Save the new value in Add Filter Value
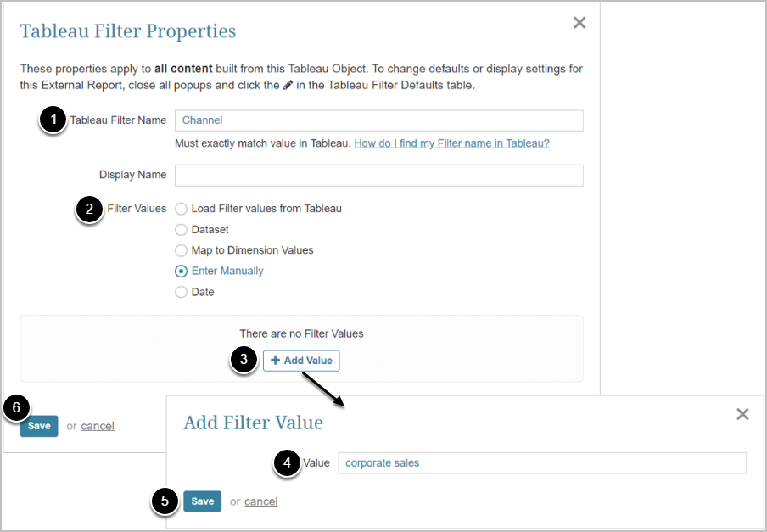This screenshot has width=767, height=532. 203,501
